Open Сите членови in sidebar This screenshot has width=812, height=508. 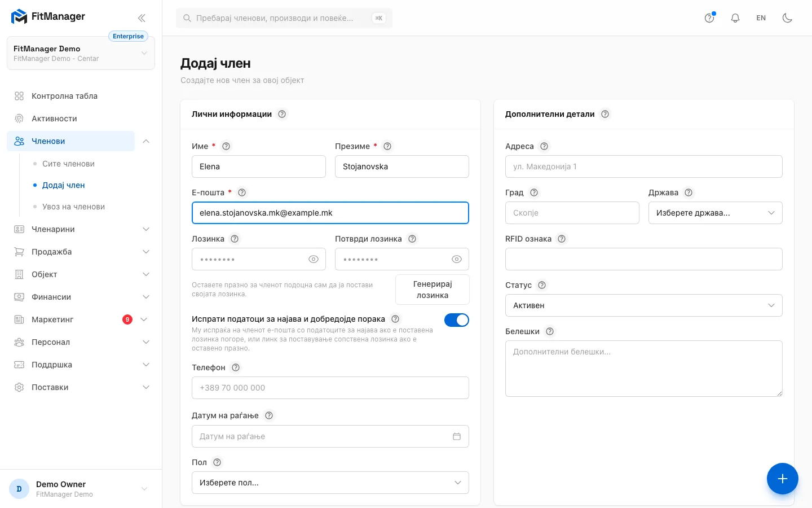click(x=68, y=164)
